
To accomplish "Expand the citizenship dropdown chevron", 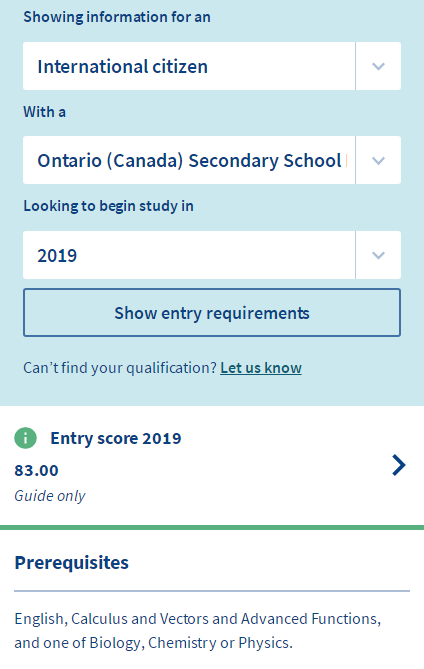I will click(378, 66).
